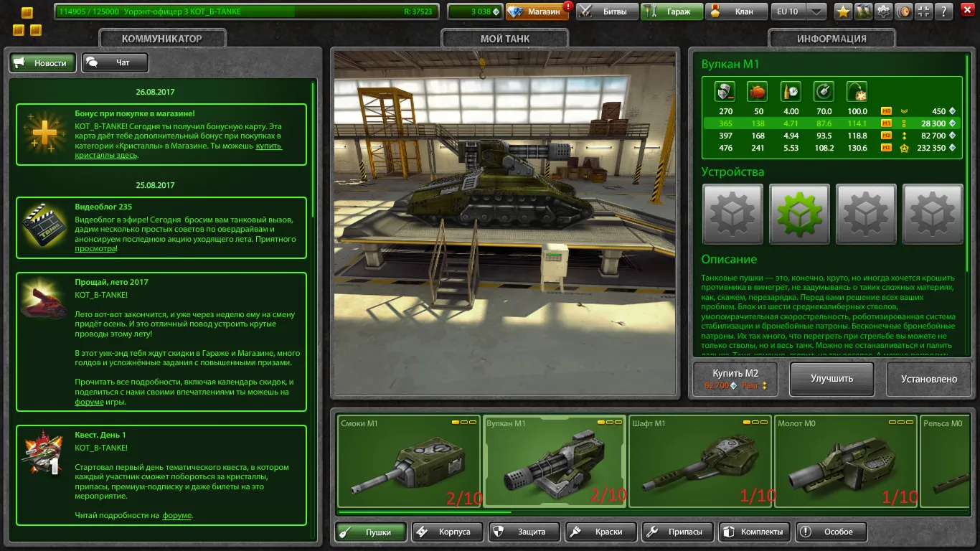Click the turret list horizontal scrollbar
The width and height of the screenshot is (980, 551).
(x=425, y=512)
